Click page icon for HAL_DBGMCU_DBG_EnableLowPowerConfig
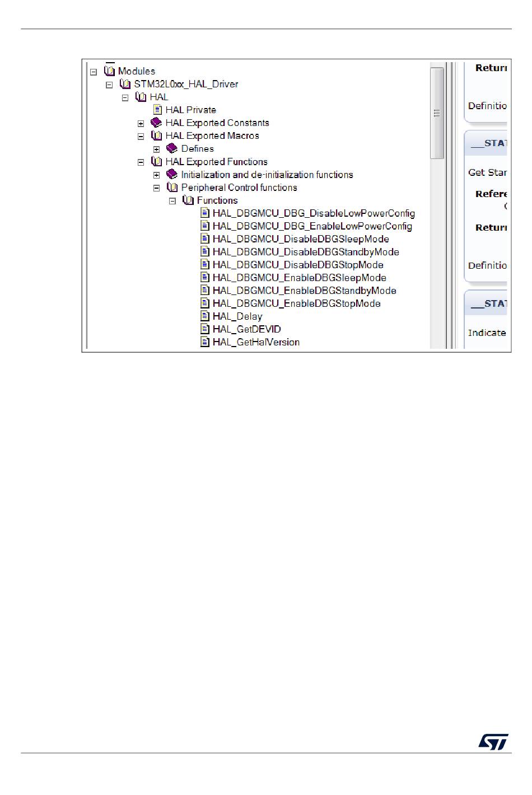 [205, 226]
